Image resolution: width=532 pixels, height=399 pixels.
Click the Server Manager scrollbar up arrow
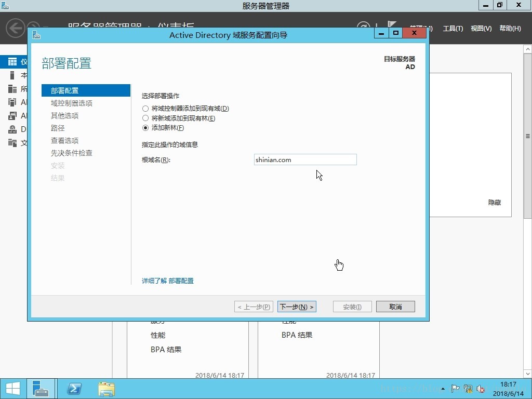(x=528, y=49)
